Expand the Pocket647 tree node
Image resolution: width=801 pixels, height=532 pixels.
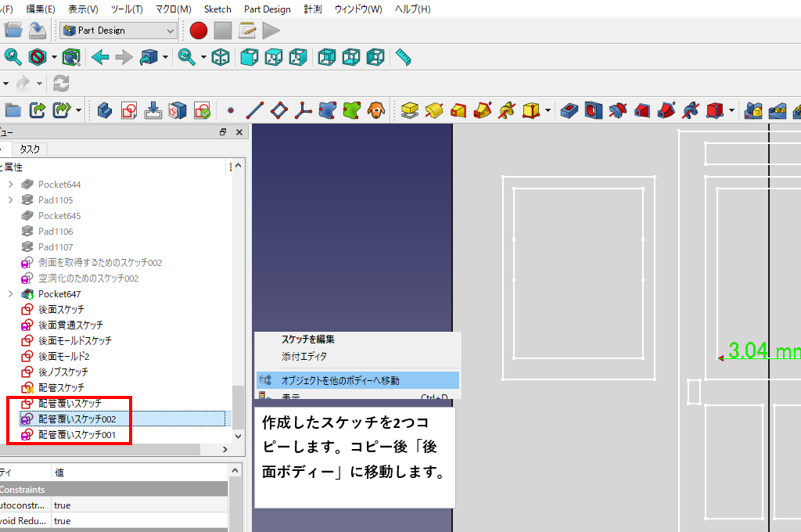[x=11, y=294]
